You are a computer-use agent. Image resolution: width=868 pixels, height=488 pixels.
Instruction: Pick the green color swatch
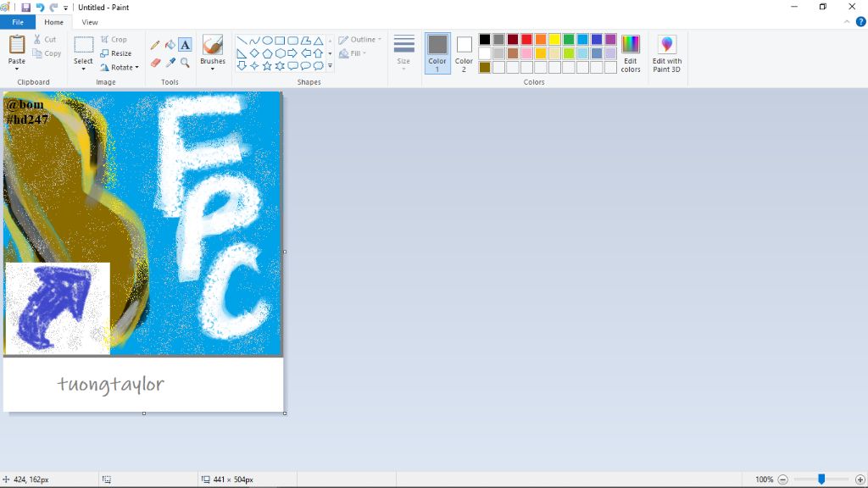[x=569, y=39]
